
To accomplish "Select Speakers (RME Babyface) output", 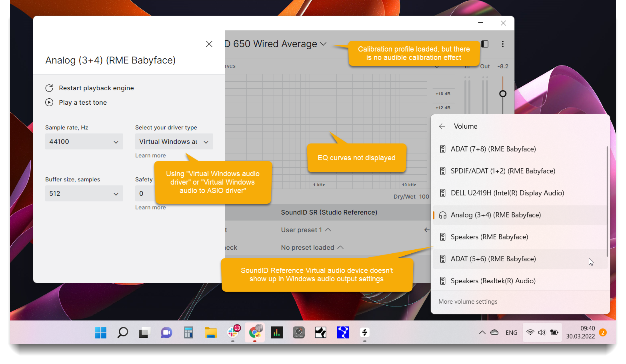I will point(520,237).
